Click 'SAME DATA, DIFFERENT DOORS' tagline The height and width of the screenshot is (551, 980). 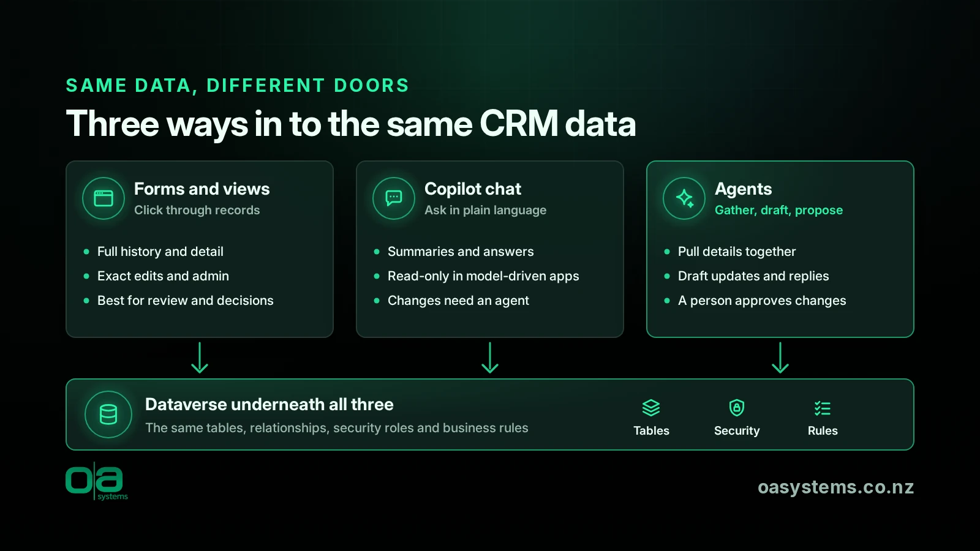238,86
